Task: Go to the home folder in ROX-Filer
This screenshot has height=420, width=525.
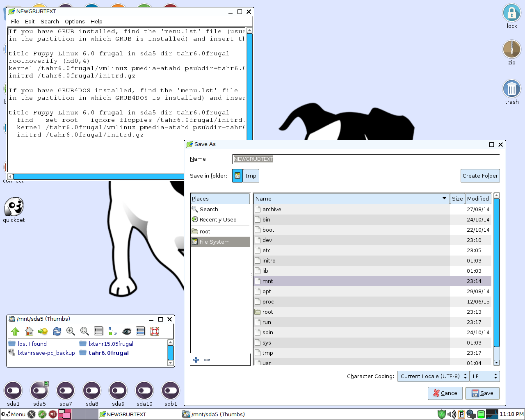Action: point(29,331)
